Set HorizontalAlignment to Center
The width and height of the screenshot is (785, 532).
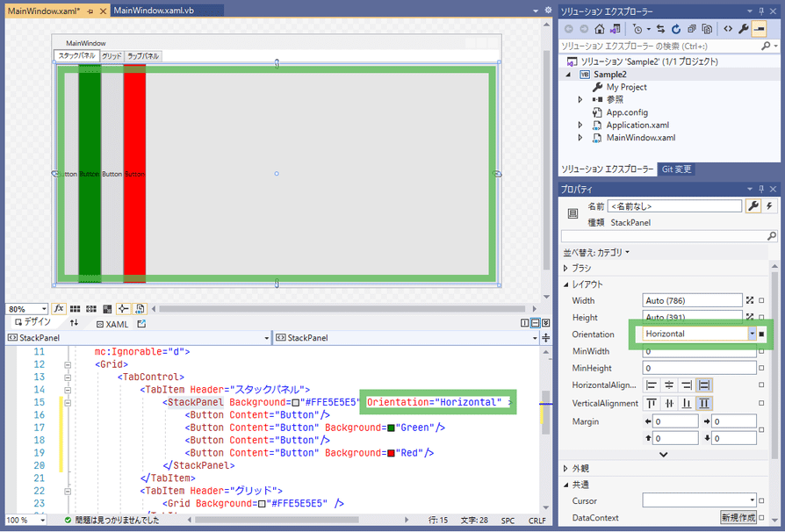[669, 385]
